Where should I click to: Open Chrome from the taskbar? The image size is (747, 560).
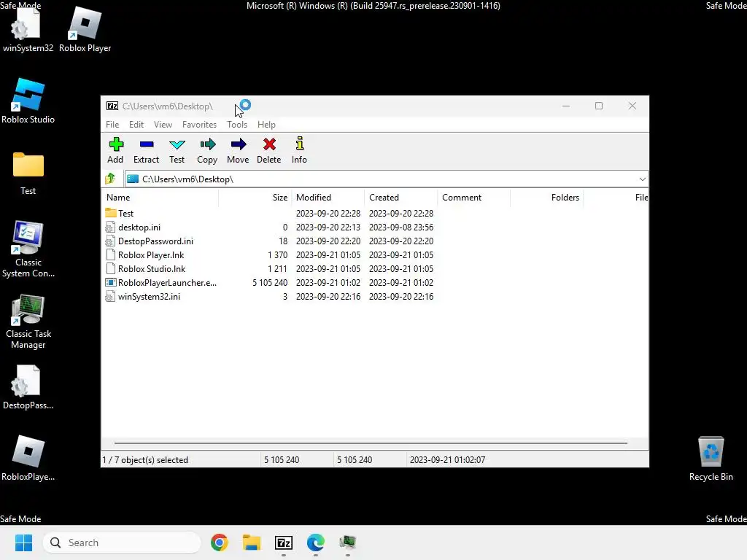[220, 542]
